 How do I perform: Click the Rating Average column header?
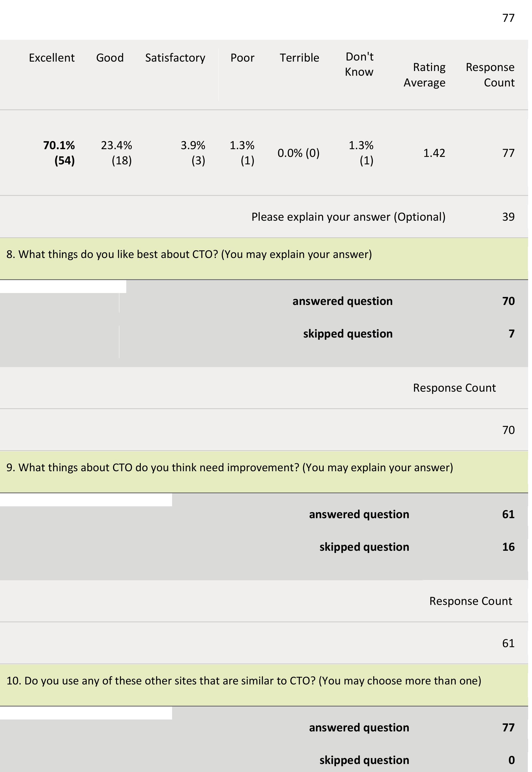[424, 75]
